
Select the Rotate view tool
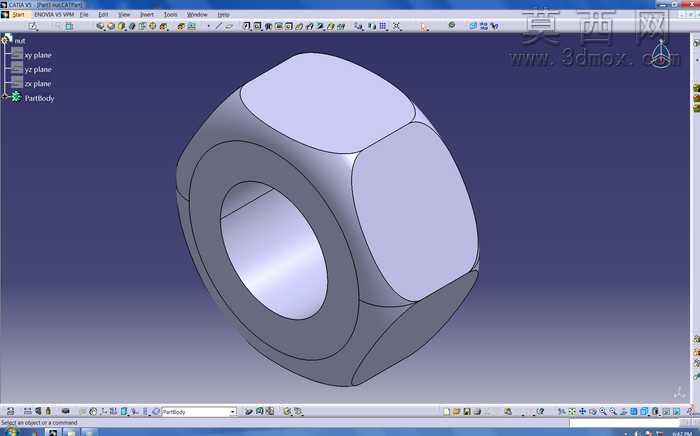click(x=593, y=411)
